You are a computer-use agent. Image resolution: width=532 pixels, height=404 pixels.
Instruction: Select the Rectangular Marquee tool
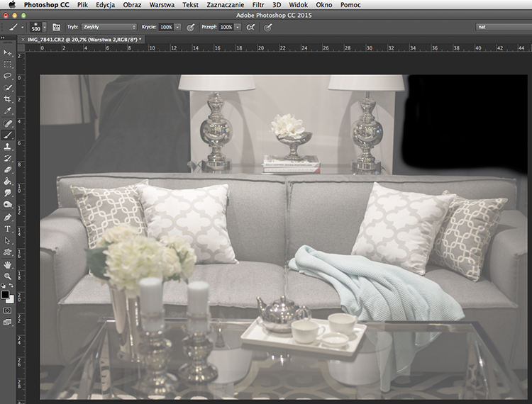coord(8,64)
